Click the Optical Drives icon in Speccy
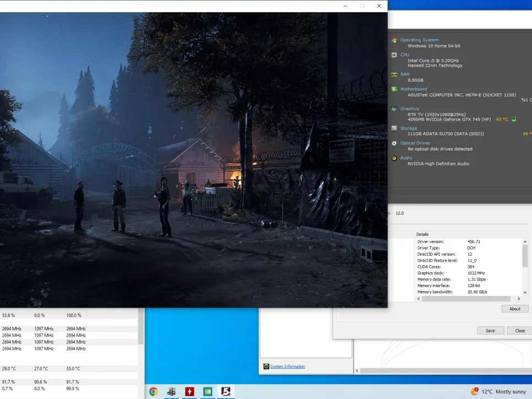Image resolution: width=532 pixels, height=399 pixels. click(394, 143)
